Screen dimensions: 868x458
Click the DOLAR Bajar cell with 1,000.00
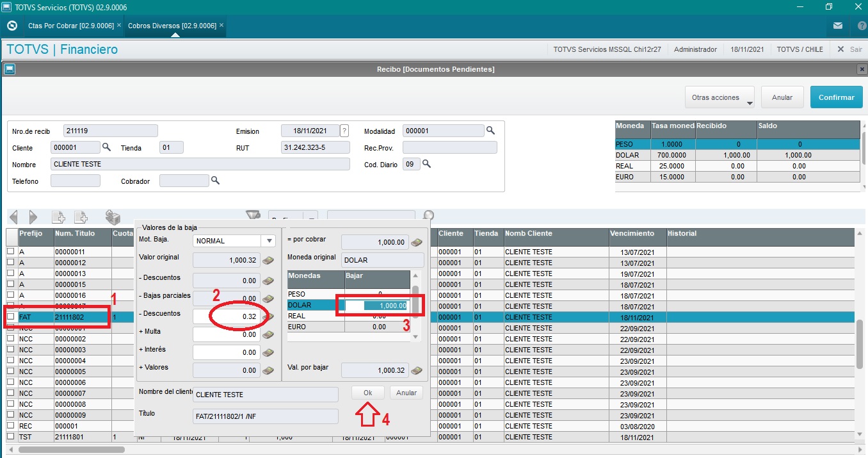coord(377,306)
